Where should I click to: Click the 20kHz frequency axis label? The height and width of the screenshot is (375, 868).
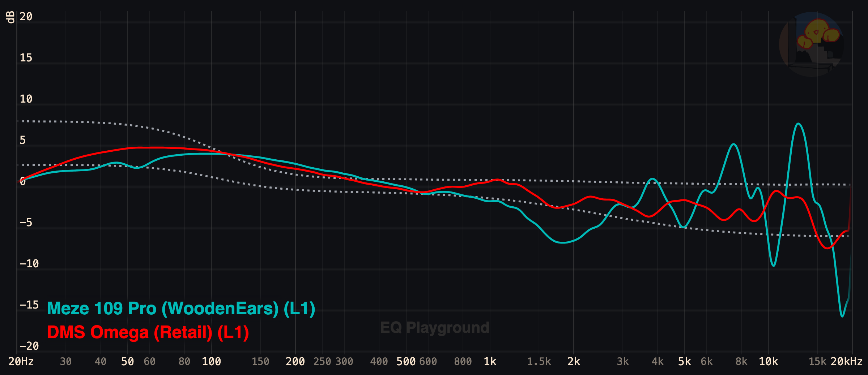point(847,362)
